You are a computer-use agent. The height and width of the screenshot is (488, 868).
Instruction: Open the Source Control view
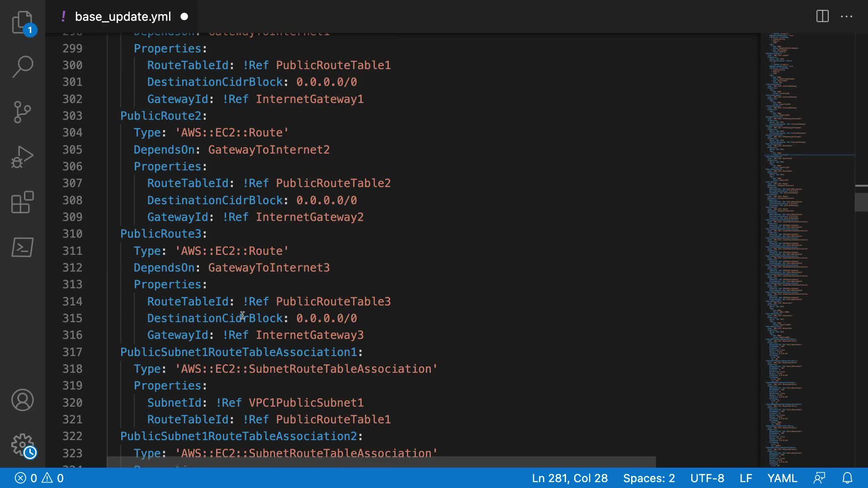(x=22, y=112)
